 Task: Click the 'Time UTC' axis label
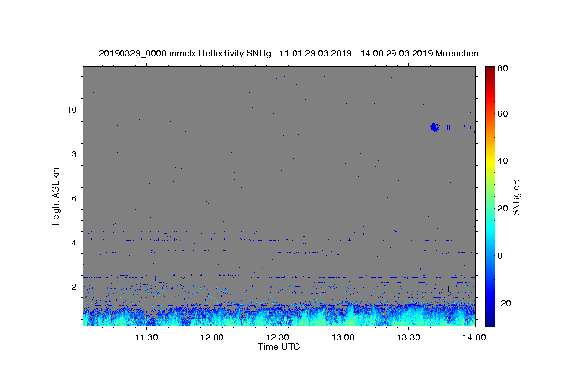click(279, 347)
